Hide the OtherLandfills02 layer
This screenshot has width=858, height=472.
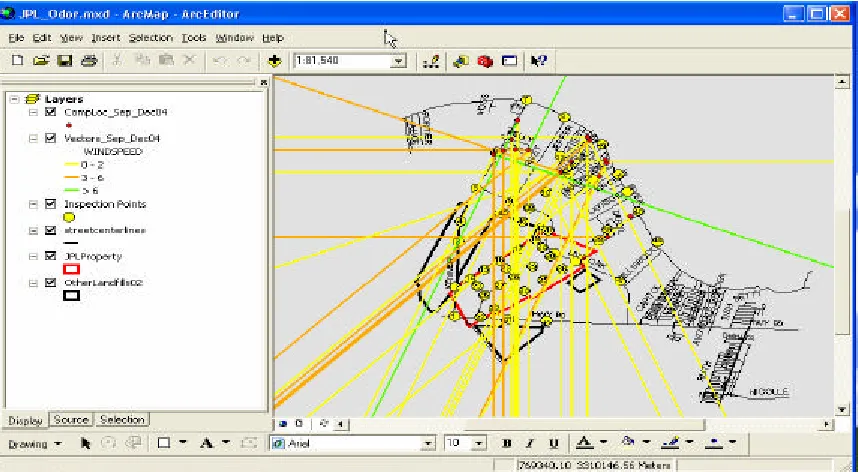pyautogui.click(x=51, y=282)
